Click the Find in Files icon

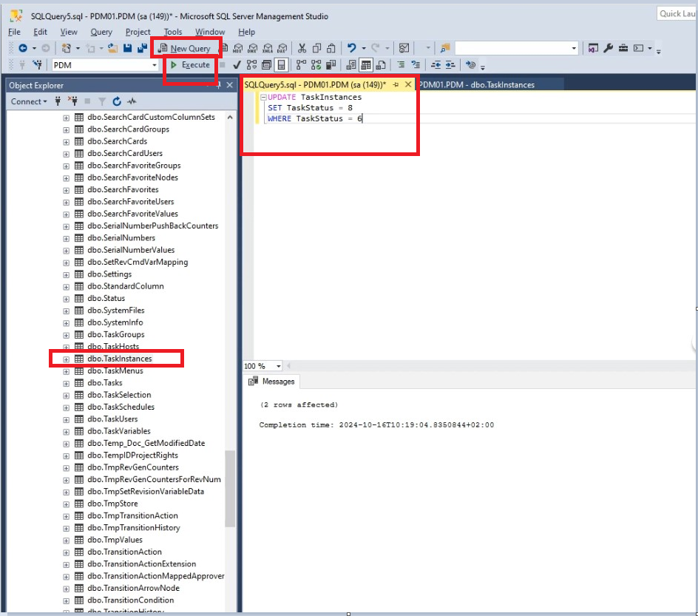pyautogui.click(x=445, y=48)
